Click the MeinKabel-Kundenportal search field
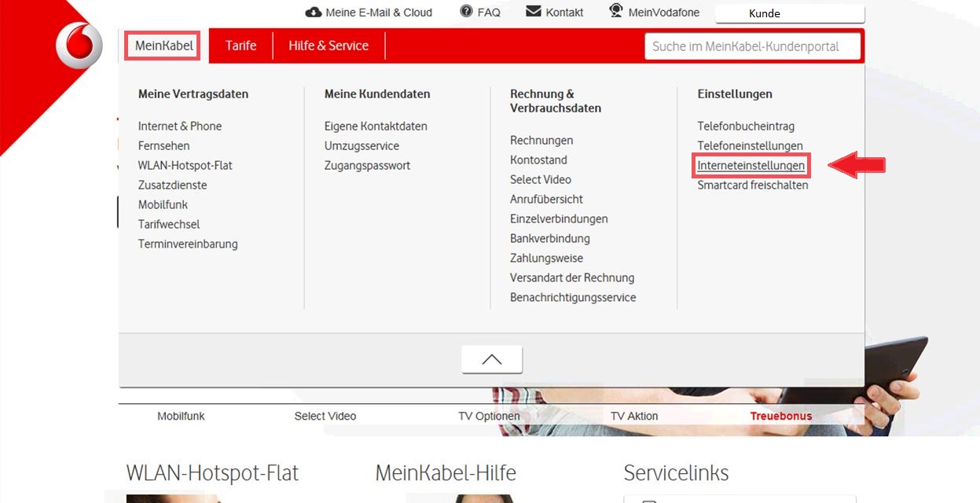The width and height of the screenshot is (980, 503). [x=753, y=46]
